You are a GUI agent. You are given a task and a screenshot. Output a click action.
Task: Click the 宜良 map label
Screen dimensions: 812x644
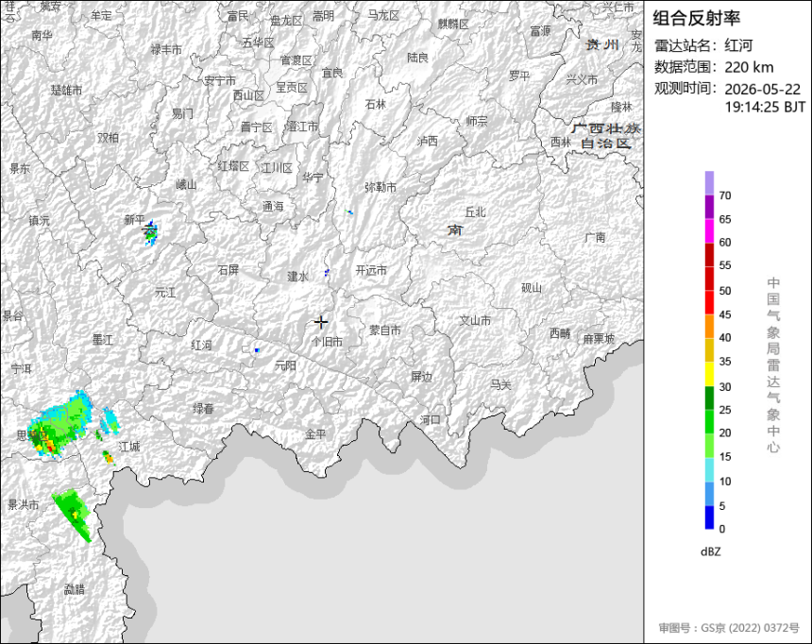pos(332,73)
